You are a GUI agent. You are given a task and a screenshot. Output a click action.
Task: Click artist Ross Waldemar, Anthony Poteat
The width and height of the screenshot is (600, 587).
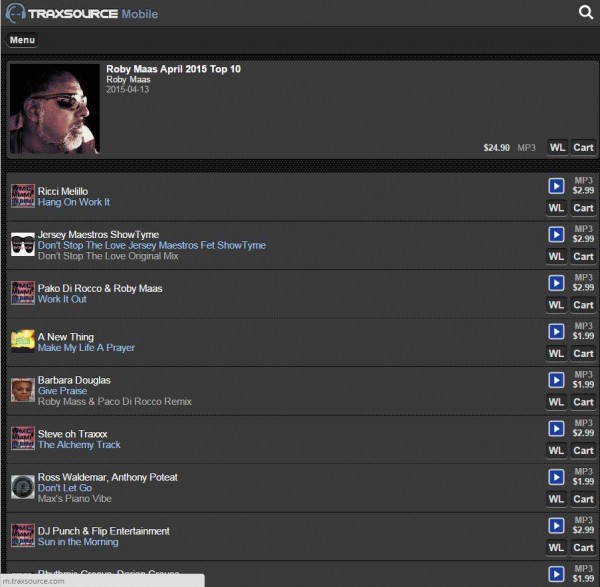(108, 478)
